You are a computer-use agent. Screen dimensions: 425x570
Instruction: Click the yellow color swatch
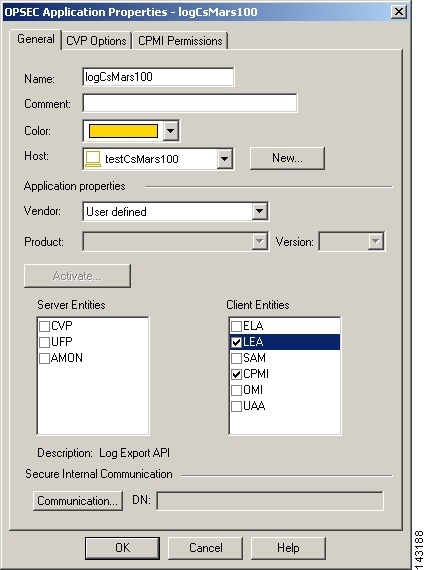124,131
